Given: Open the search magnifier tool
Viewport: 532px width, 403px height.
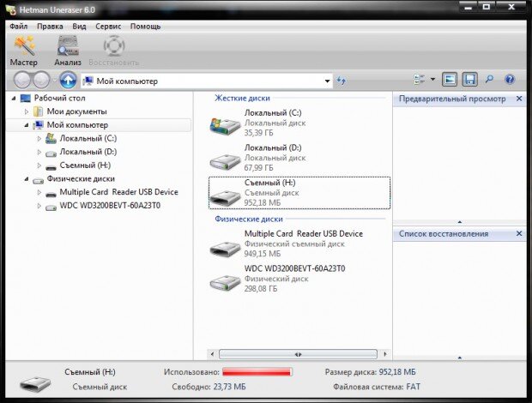Looking at the screenshot, I should coord(489,80).
